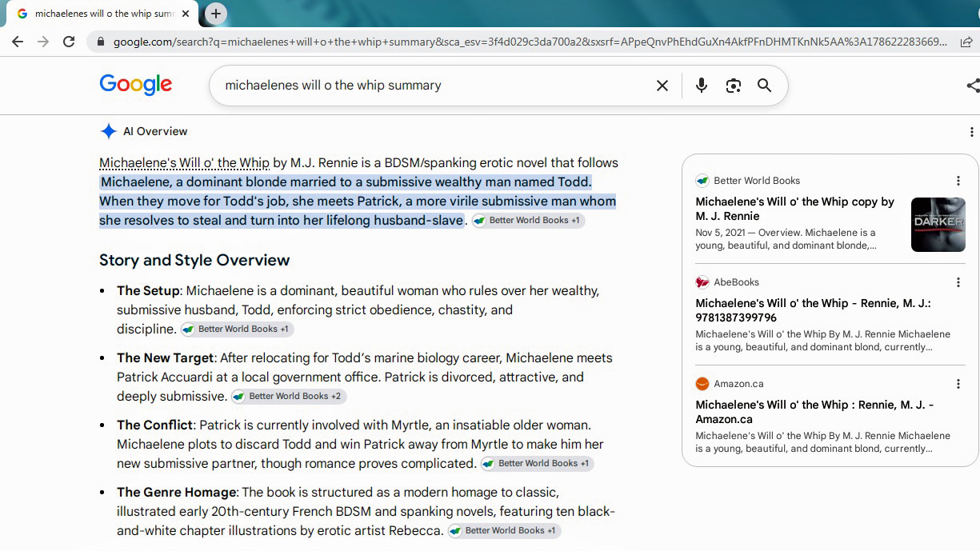The height and width of the screenshot is (551, 980).
Task: Share this page from address bar icon
Action: pos(966,42)
